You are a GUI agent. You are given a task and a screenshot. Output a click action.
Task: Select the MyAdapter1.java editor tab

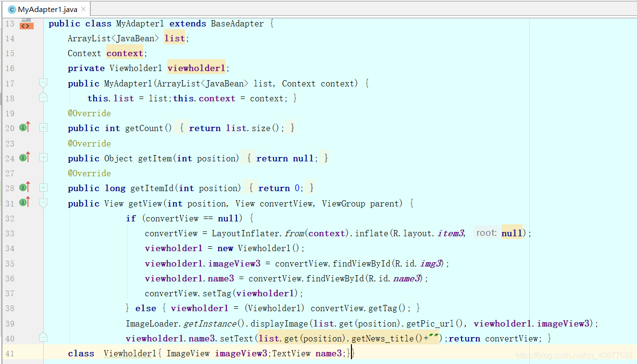(47, 9)
